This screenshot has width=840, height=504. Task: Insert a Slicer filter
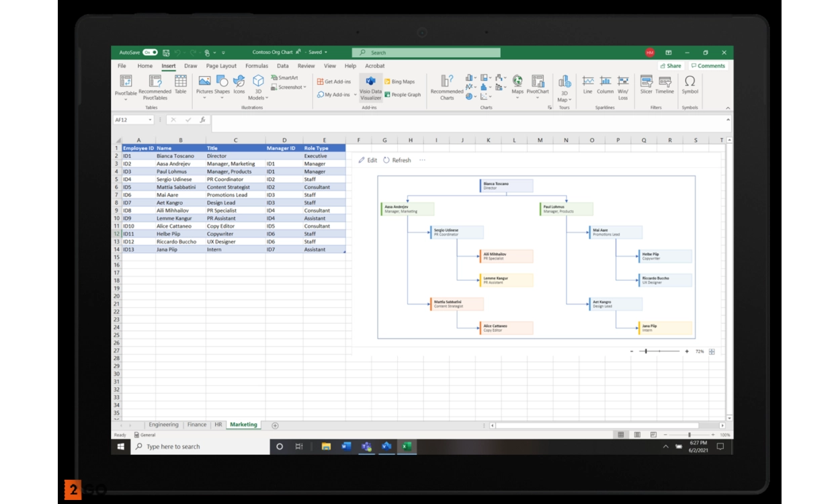click(646, 85)
